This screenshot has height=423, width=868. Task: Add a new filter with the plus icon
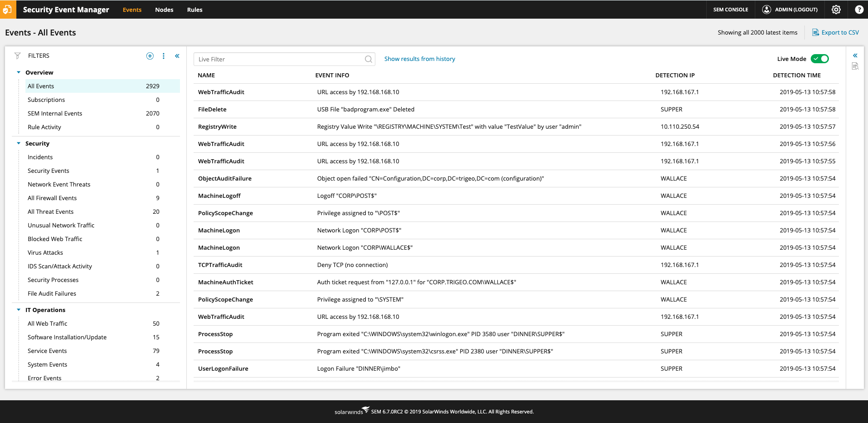point(150,55)
